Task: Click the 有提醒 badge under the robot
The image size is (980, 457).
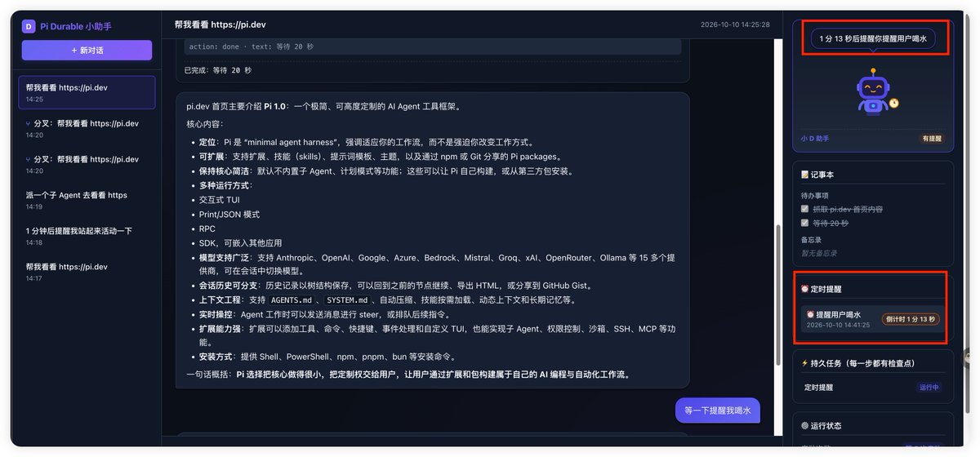Action: (x=932, y=139)
